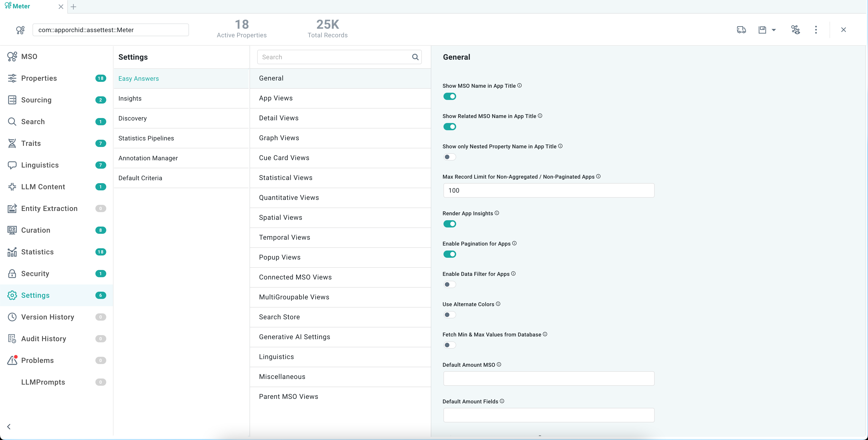Disable the Show MSO Name in App Title toggle

pyautogui.click(x=450, y=96)
